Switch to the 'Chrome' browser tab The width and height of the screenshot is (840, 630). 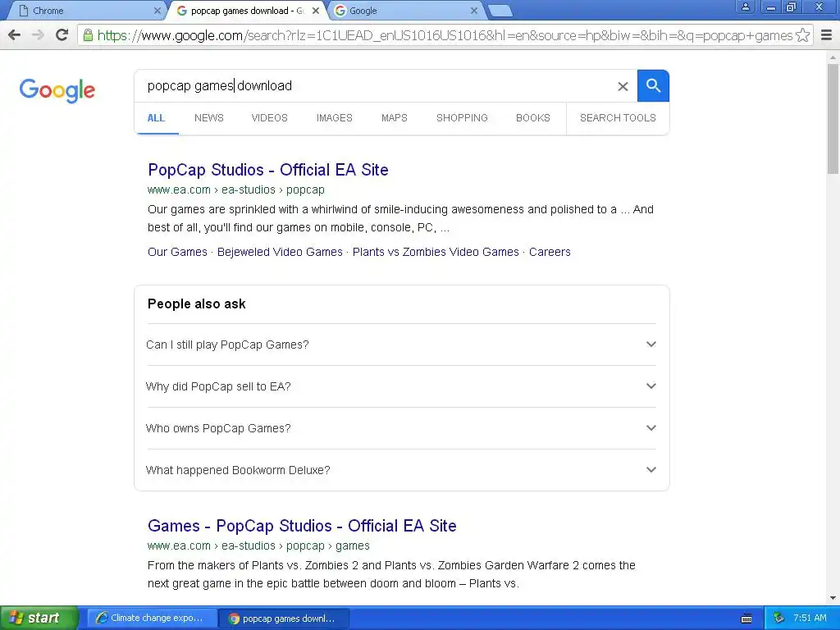point(85,11)
